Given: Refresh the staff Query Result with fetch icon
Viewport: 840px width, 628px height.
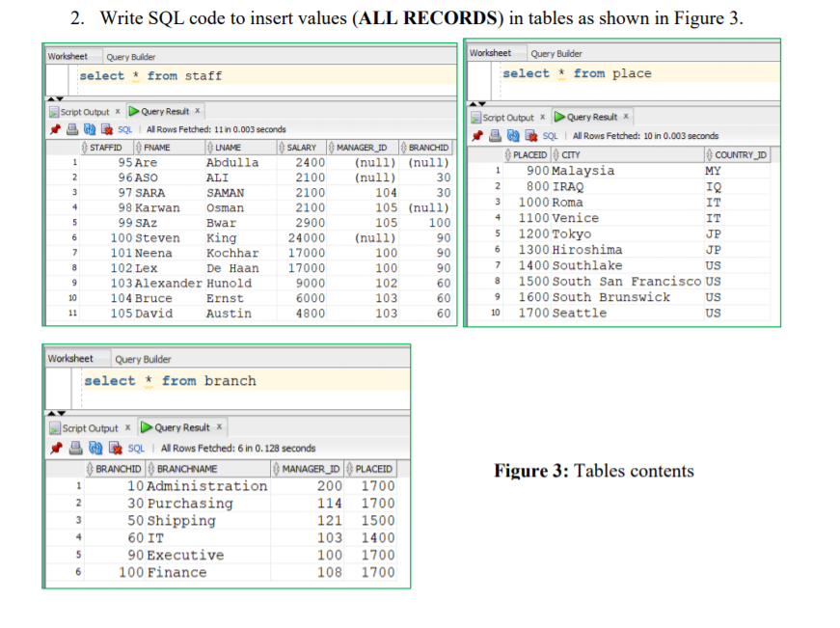Looking at the screenshot, I should click(89, 129).
